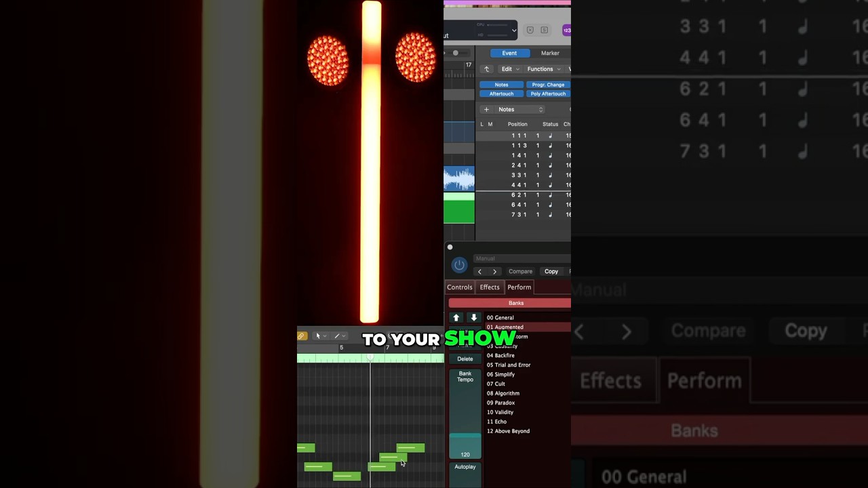Select bank 12 Above Beyond

(x=527, y=432)
